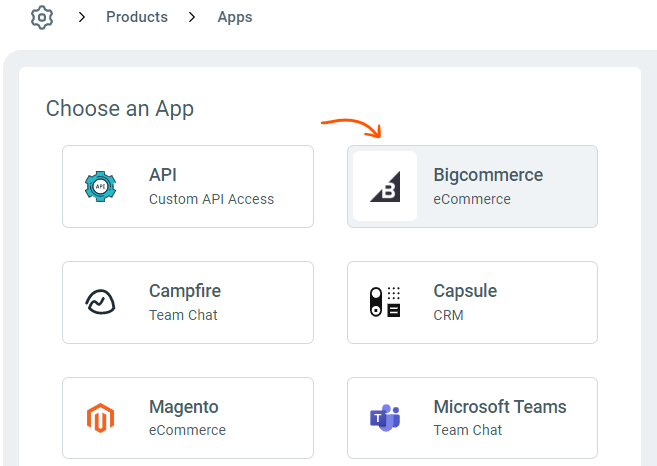Open the Apps breadcrumb item
The width and height of the screenshot is (657, 466).
(x=235, y=18)
